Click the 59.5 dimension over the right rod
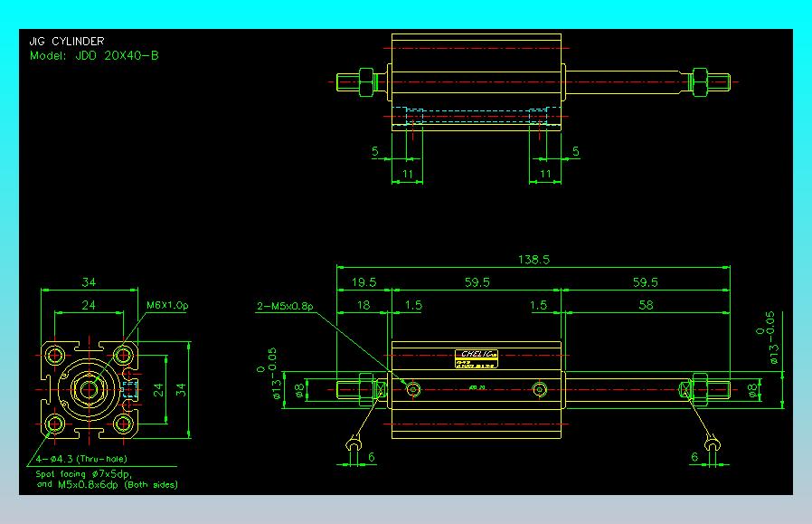Image resolution: width=812 pixels, height=524 pixels. (646, 282)
